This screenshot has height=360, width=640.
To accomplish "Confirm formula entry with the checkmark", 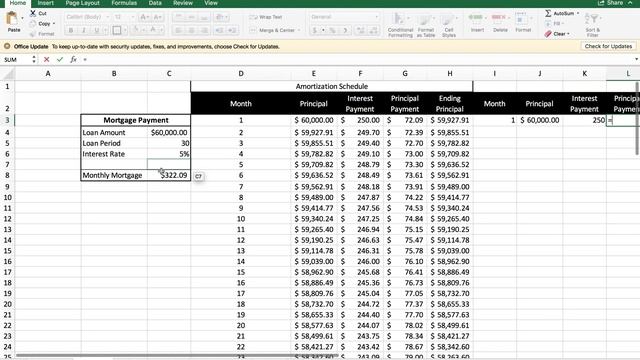I will pos(60,60).
